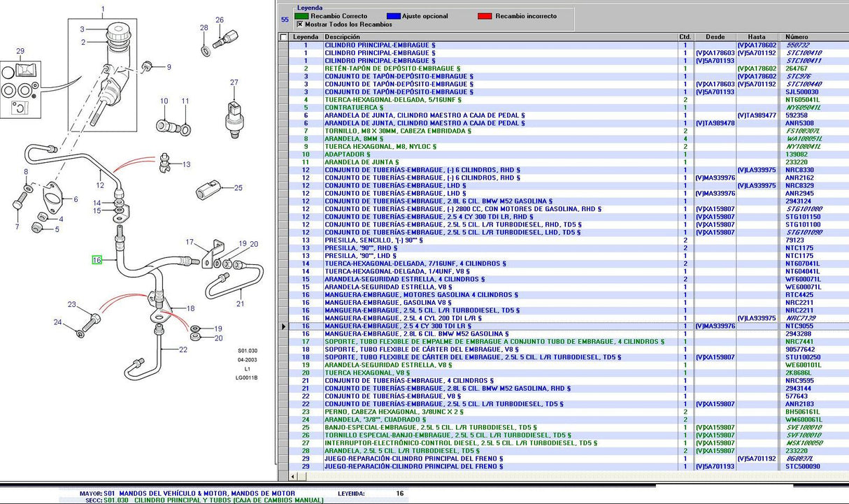Select the adaptor part labeled 10 in diagram
Image resolution: width=849 pixels, height=504 pixels.
(x=166, y=126)
